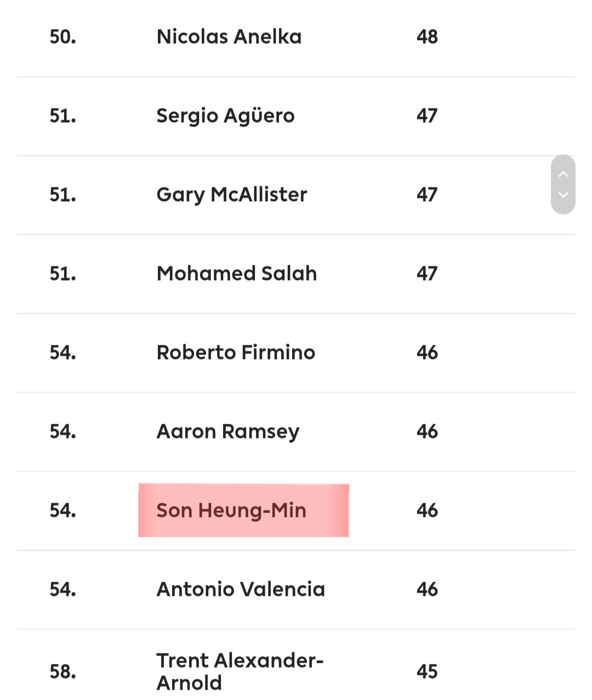Click on Mohamed Salah's name
Image resolution: width=592 pixels, height=700 pixels.
(237, 274)
